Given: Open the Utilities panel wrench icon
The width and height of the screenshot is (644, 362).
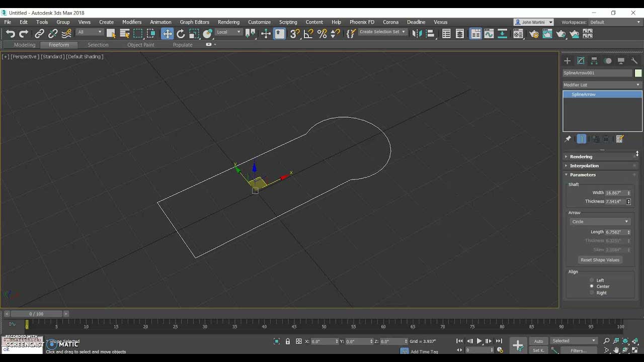Looking at the screenshot, I should [x=634, y=61].
